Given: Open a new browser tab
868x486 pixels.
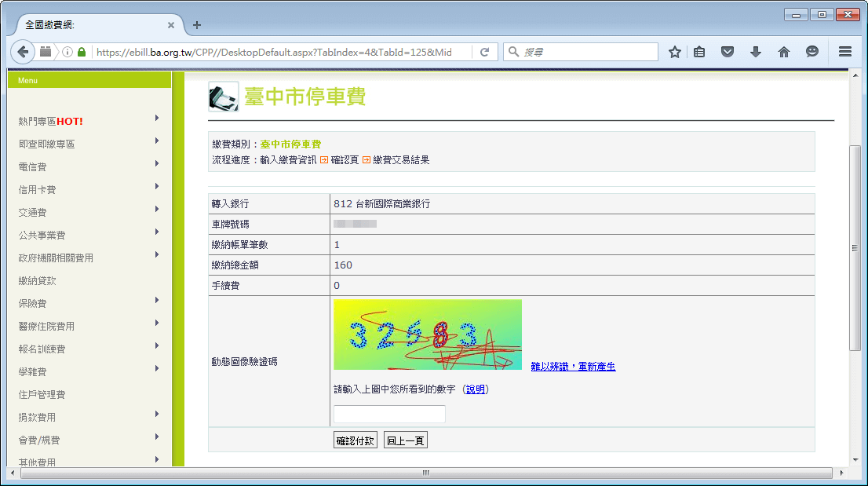Looking at the screenshot, I should [197, 25].
